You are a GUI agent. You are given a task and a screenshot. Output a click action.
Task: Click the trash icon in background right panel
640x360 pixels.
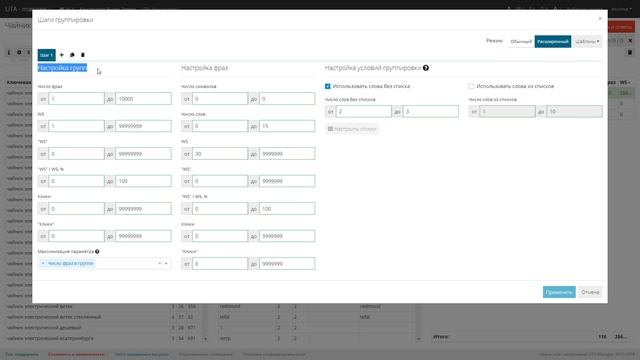(x=630, y=52)
